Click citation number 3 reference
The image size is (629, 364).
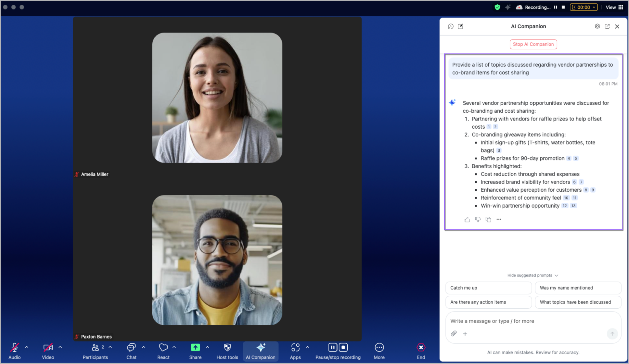(x=499, y=151)
